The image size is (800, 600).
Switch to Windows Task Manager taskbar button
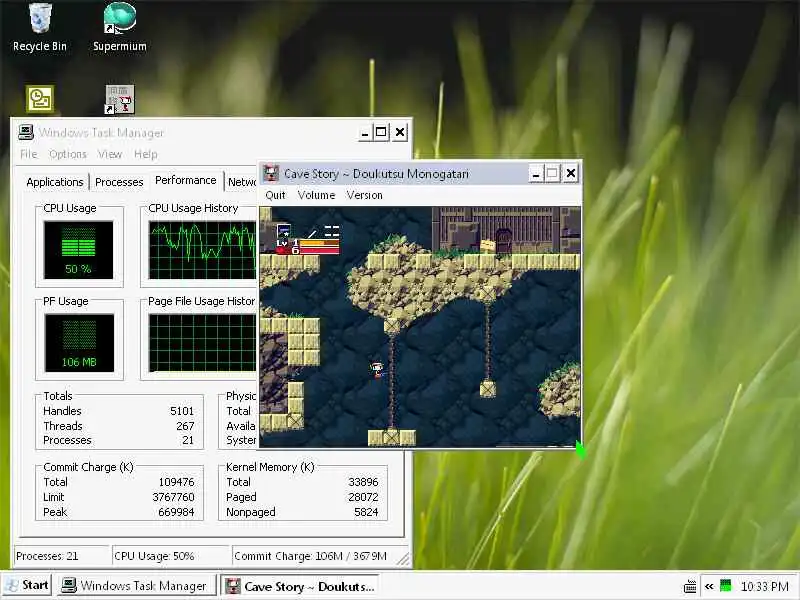click(135, 586)
